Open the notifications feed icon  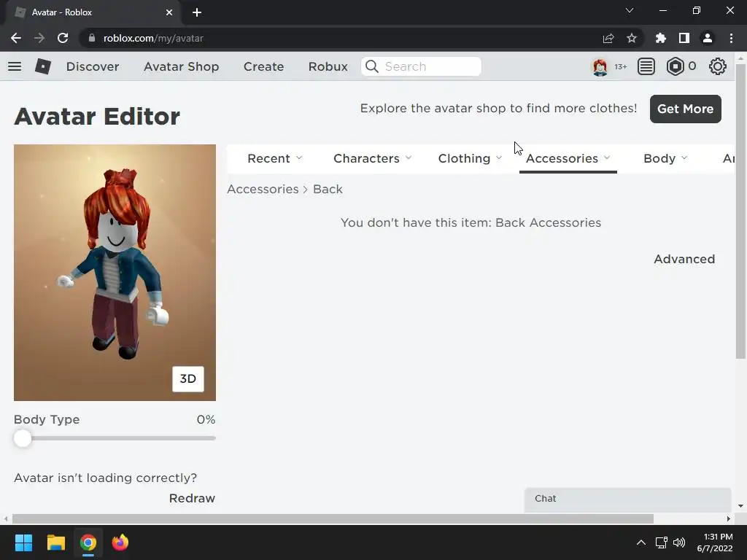(646, 66)
